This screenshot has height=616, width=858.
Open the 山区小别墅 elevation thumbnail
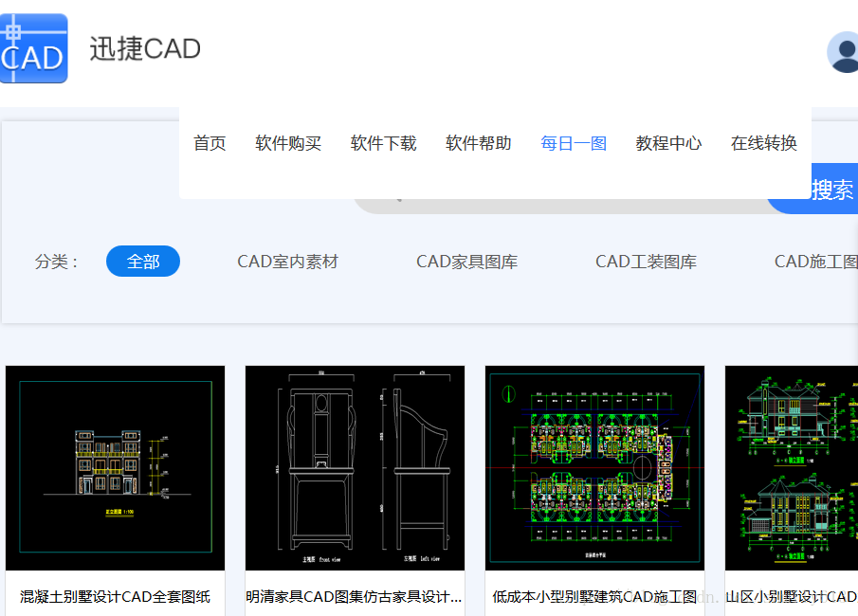click(x=792, y=468)
